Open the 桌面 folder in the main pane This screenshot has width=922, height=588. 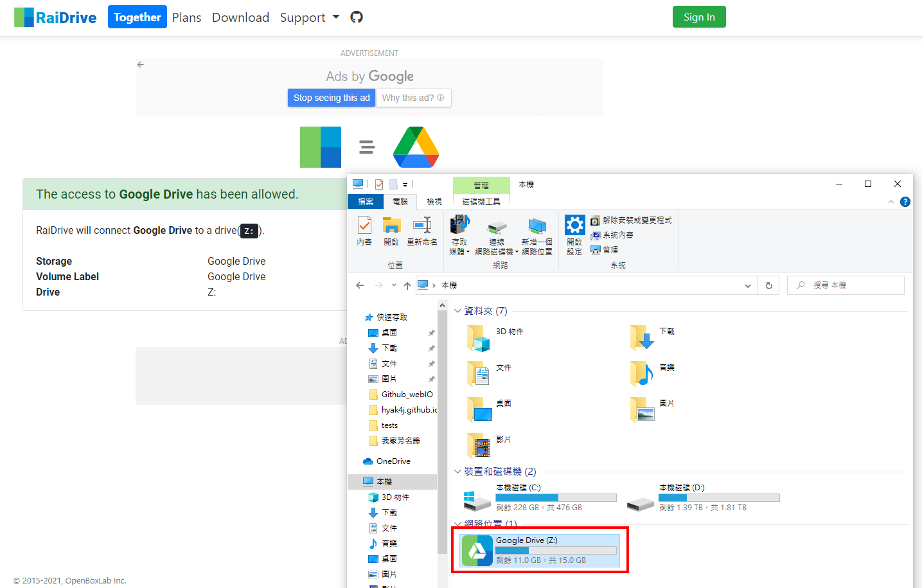[x=489, y=410]
